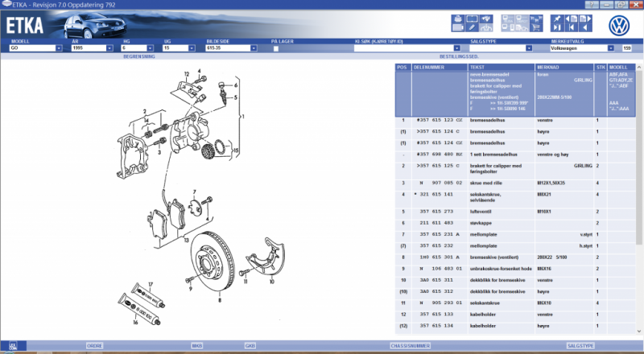The height and width of the screenshot is (354, 644).
Task: Click the printer icon in the toolbar
Action: point(456,18)
